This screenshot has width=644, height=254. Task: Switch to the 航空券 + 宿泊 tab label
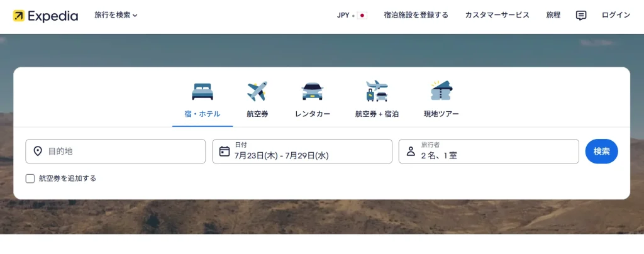(x=377, y=114)
